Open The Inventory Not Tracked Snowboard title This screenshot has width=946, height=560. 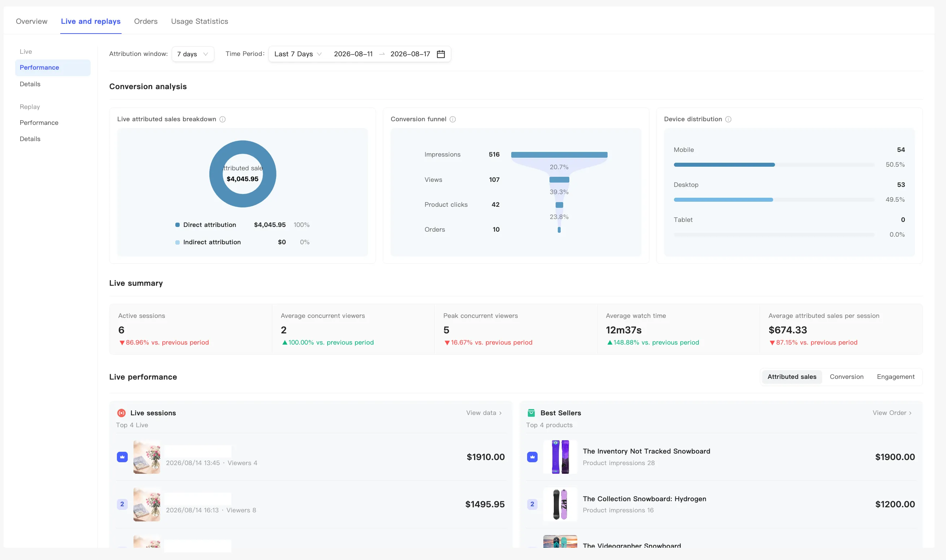click(x=647, y=451)
